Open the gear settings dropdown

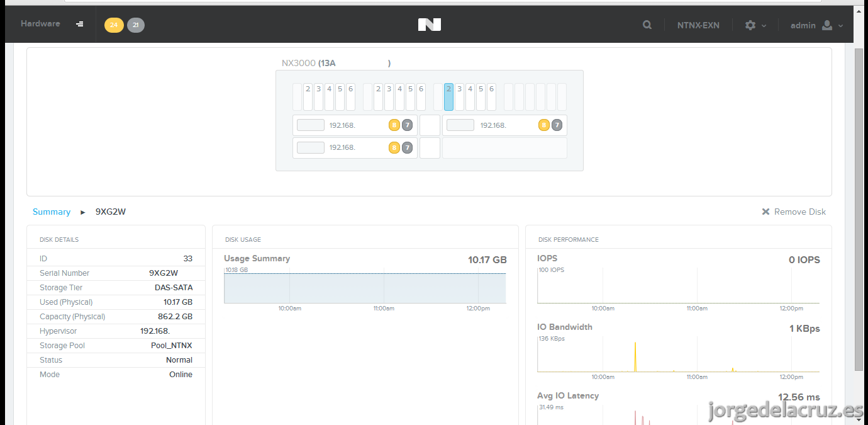(755, 25)
